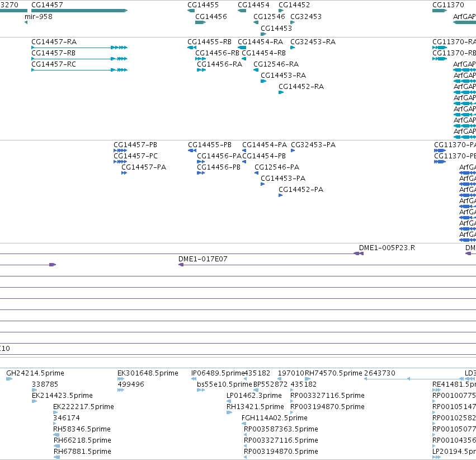This screenshot has width=476, height=460.
Task: Click protein CG14456-PA
Action: click(219, 156)
